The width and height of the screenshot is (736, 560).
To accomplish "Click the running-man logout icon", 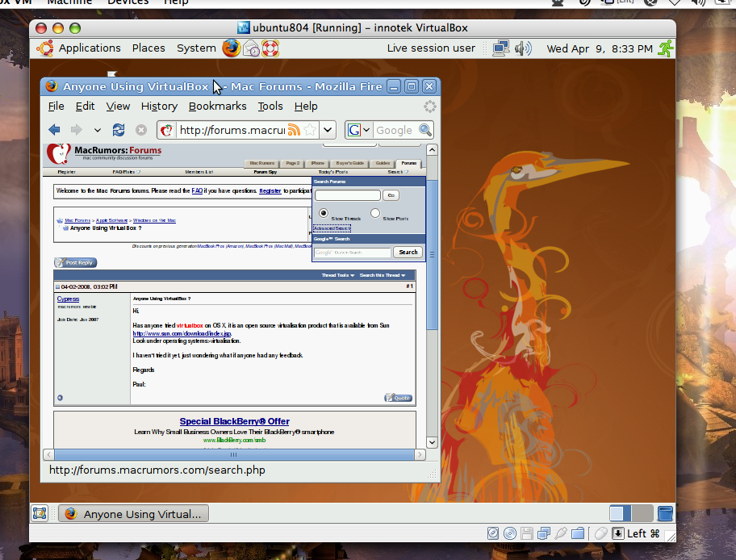I will click(666, 48).
